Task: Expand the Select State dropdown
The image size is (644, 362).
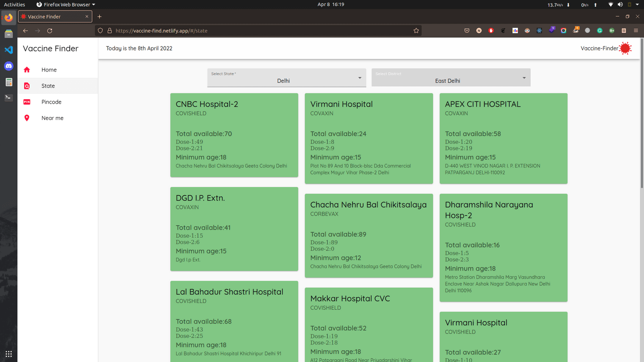Action: (287, 78)
